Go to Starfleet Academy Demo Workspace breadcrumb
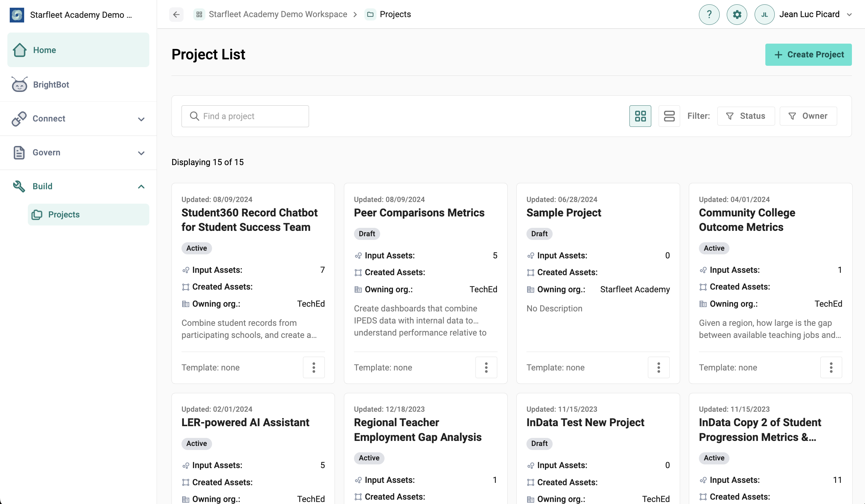The height and width of the screenshot is (504, 865). 278,14
